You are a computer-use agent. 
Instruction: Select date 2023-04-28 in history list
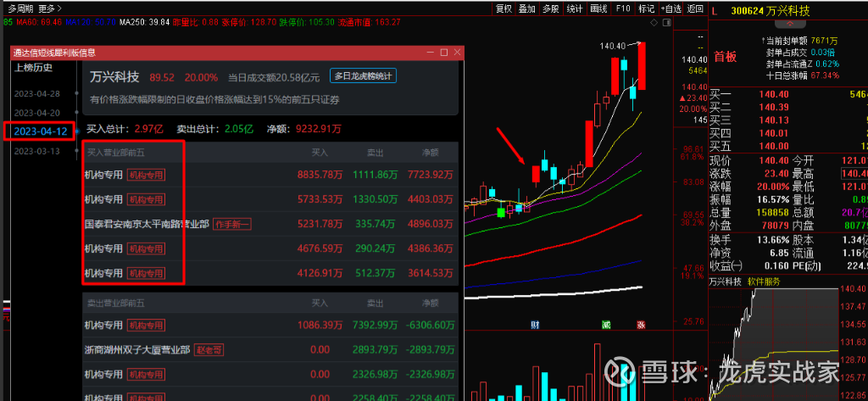coord(37,93)
